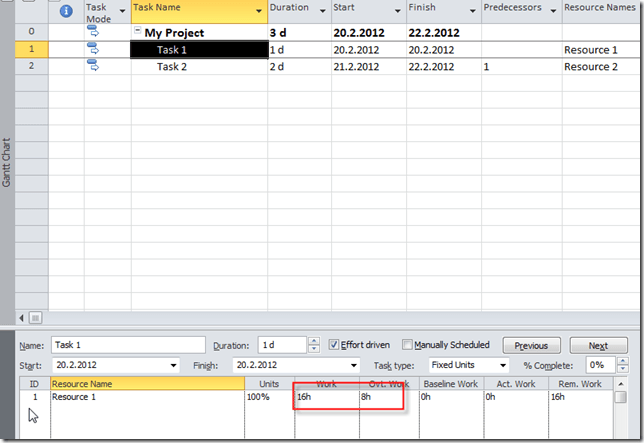Click the Name text field containing Task 1
The height and width of the screenshot is (443, 644).
[127, 346]
